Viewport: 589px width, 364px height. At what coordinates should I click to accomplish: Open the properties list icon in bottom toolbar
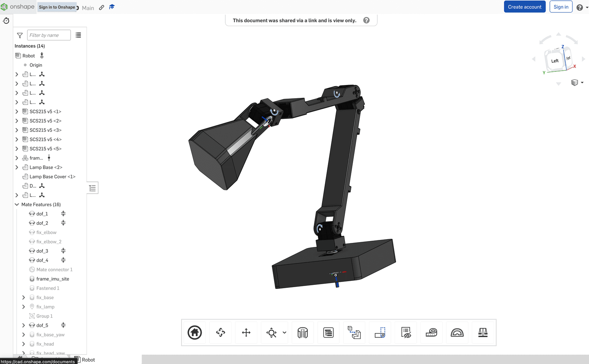click(x=328, y=333)
